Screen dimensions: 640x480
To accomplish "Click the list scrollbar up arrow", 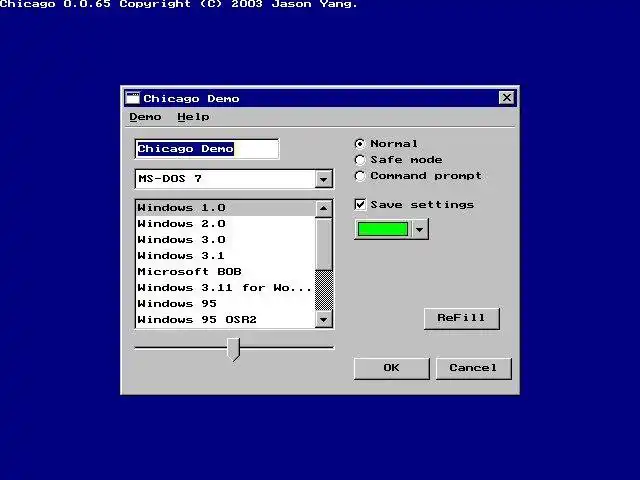I will coord(324,208).
